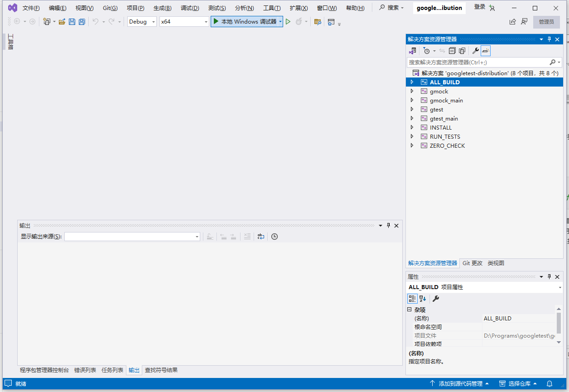Click the hot reload flame icon
Screen dimensions: 569x392
[x=299, y=22]
